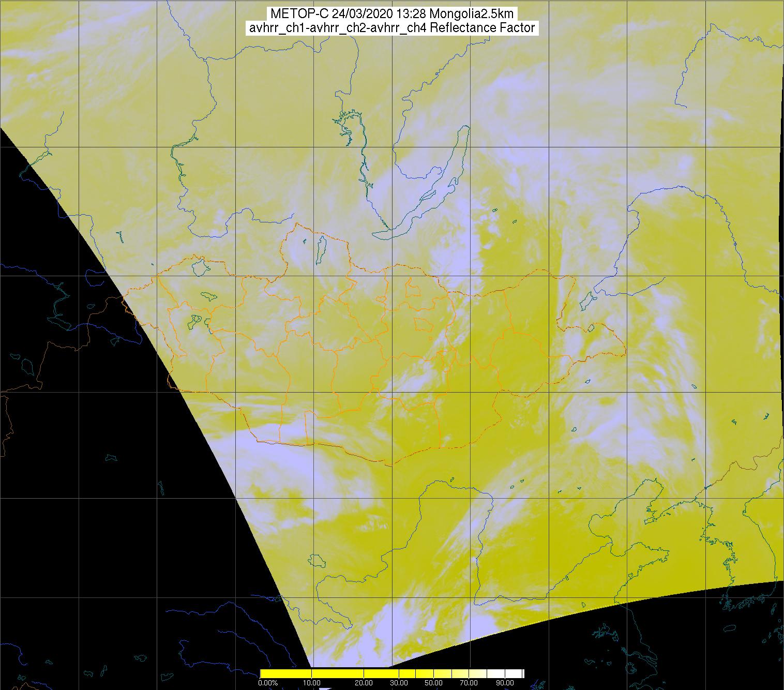Click the '20.00' color bar label
The height and width of the screenshot is (690, 784).
tap(364, 683)
